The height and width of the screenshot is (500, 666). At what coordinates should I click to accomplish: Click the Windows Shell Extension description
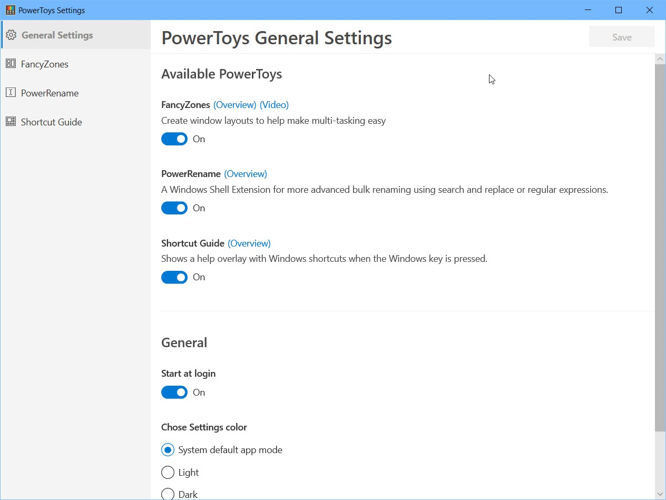[x=384, y=189]
